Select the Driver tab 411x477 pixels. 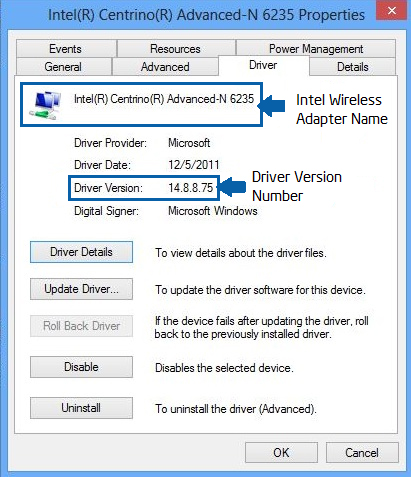pos(263,65)
